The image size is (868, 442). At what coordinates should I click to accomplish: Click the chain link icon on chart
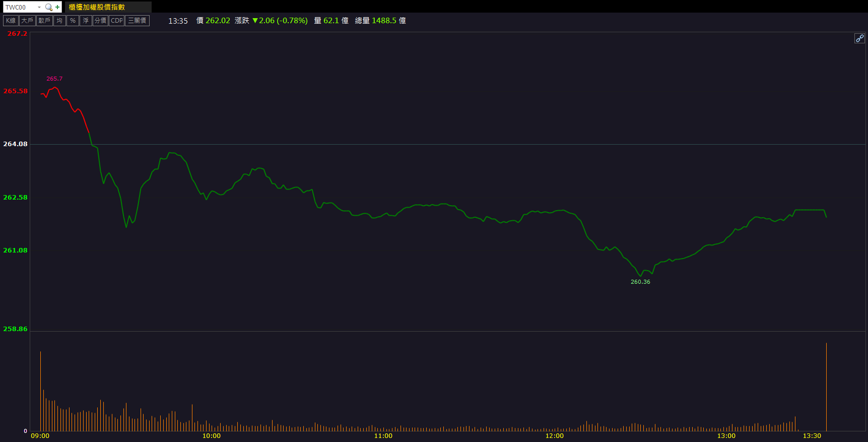[859, 38]
